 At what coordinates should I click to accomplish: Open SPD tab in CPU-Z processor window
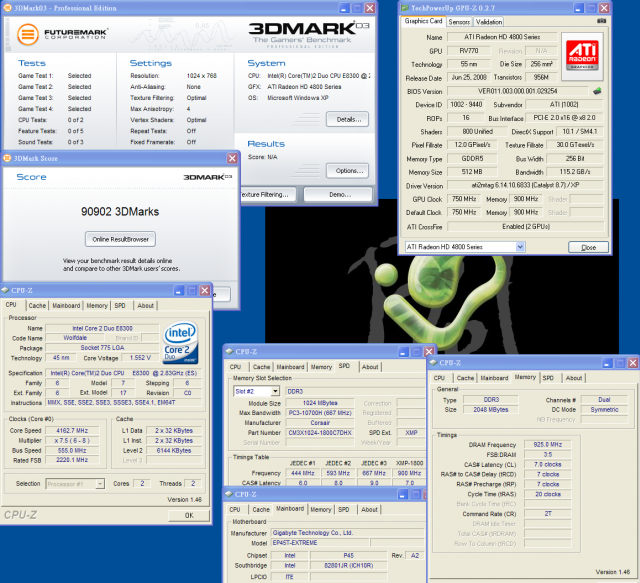(120, 305)
